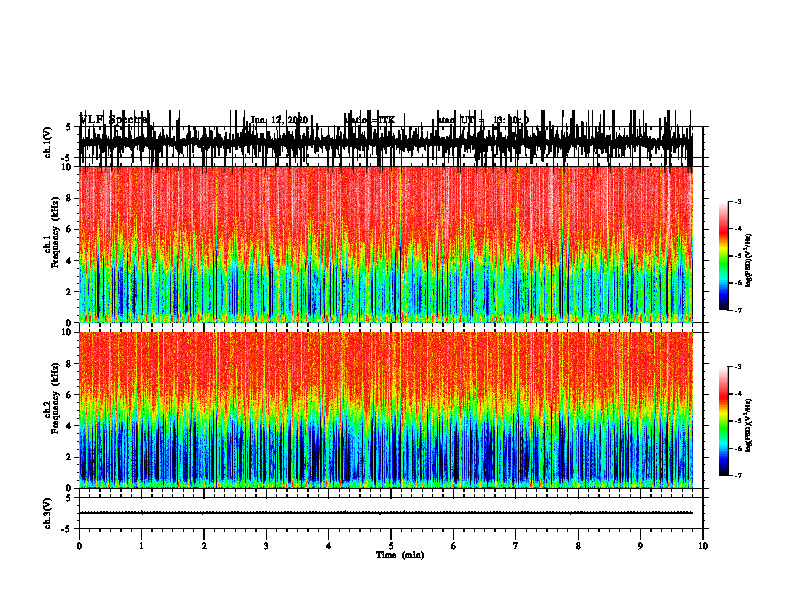The width and height of the screenshot is (792, 612).
Task: Click the ch.2 colorbar 'log(PSD)' unit label
Action: pos(749,425)
